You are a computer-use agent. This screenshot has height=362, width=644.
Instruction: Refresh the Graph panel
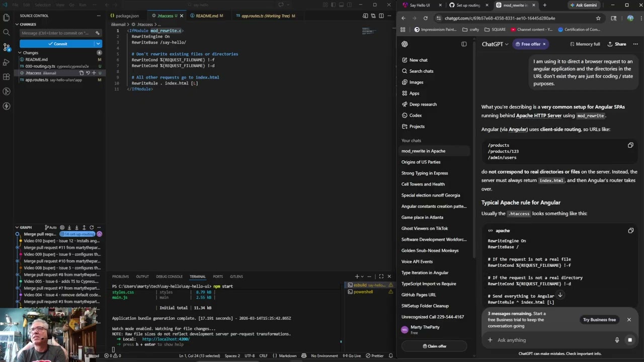pos(92,227)
